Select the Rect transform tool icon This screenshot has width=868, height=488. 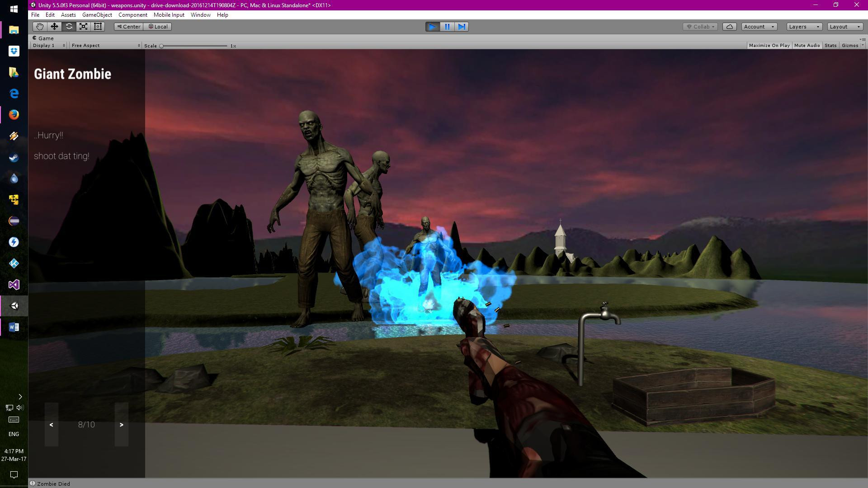click(98, 27)
